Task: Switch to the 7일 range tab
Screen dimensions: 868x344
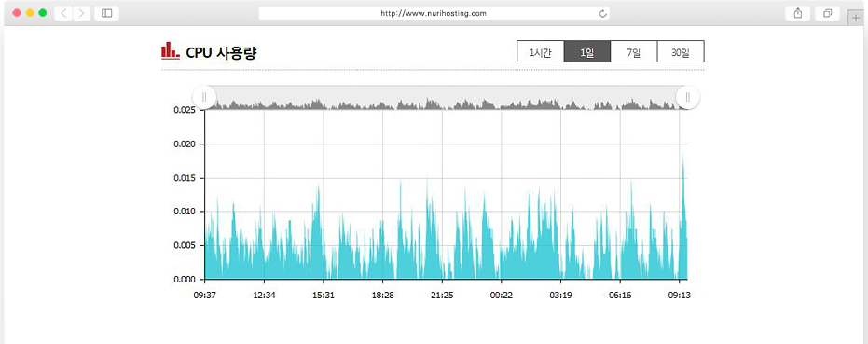Action: pos(634,51)
